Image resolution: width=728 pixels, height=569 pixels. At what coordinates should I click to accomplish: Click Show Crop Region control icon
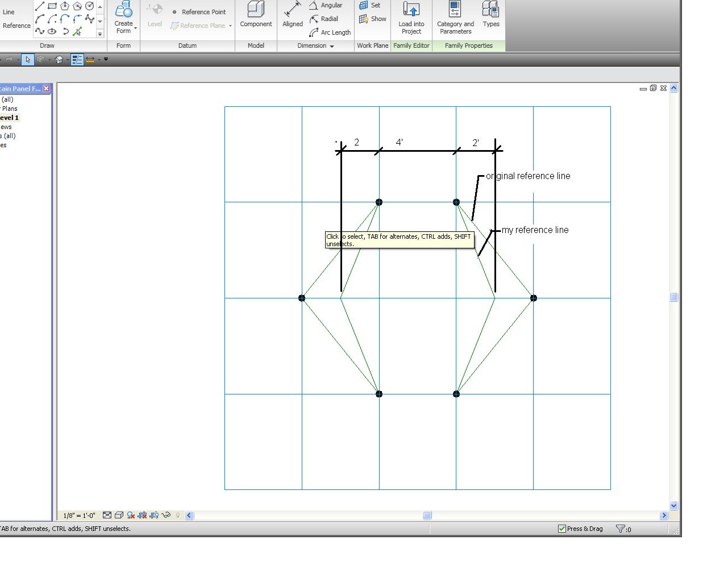pyautogui.click(x=154, y=516)
